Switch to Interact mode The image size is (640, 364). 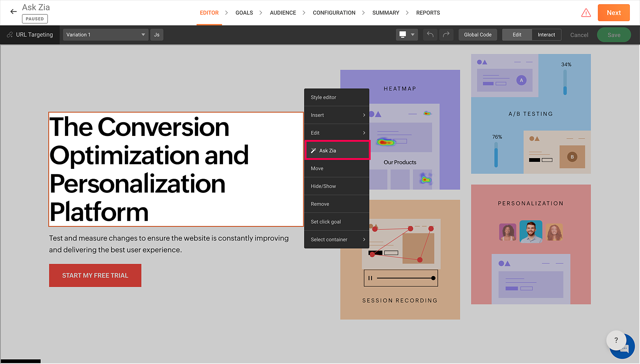[546, 35]
